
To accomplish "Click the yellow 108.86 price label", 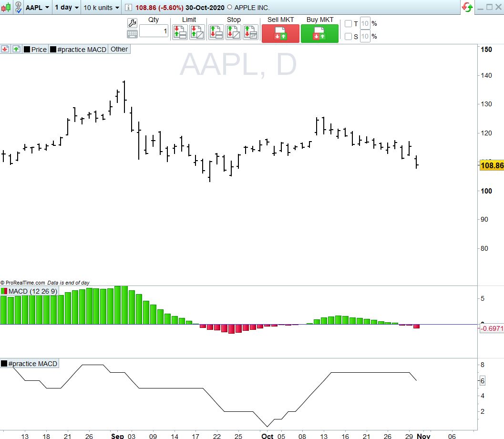I will (492, 165).
